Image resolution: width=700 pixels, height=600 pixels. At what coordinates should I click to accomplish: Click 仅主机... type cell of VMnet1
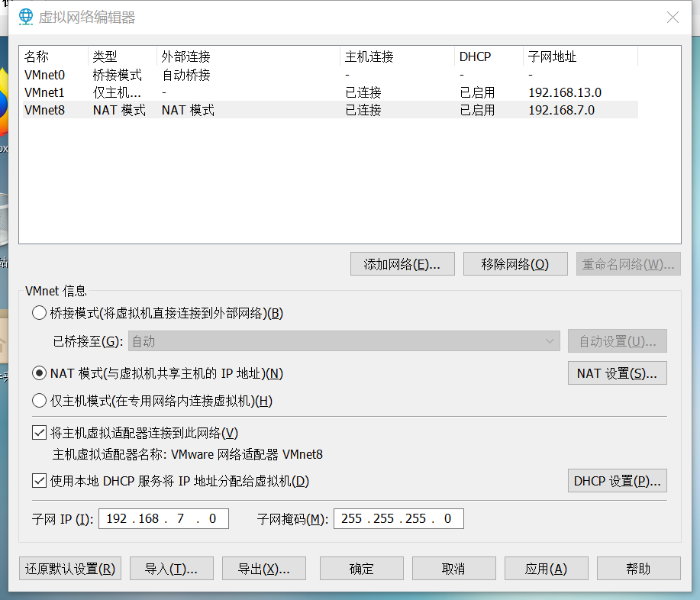pos(117,92)
